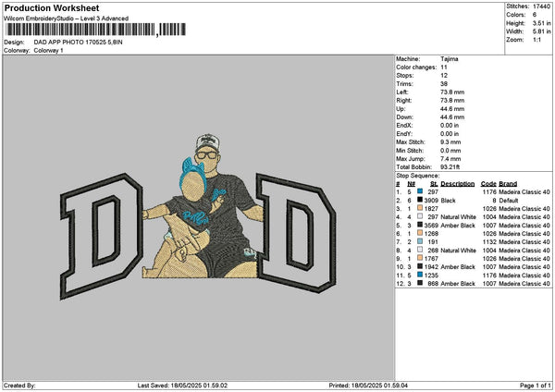Select the Amber Black swatch in row 5

click(420, 225)
